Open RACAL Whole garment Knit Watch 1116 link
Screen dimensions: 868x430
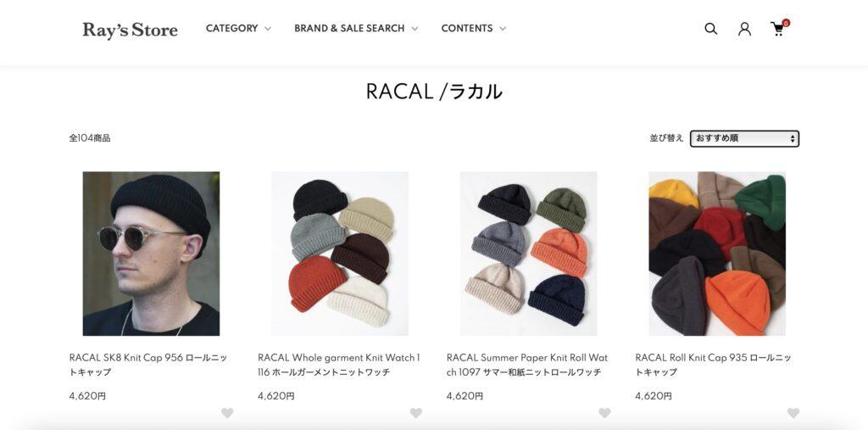(x=339, y=365)
